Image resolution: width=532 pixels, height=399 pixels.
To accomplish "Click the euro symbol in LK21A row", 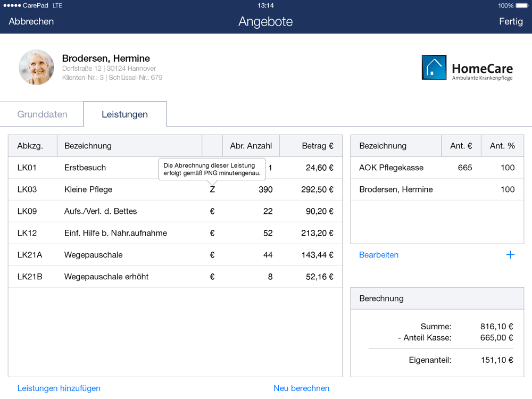I will 212,255.
